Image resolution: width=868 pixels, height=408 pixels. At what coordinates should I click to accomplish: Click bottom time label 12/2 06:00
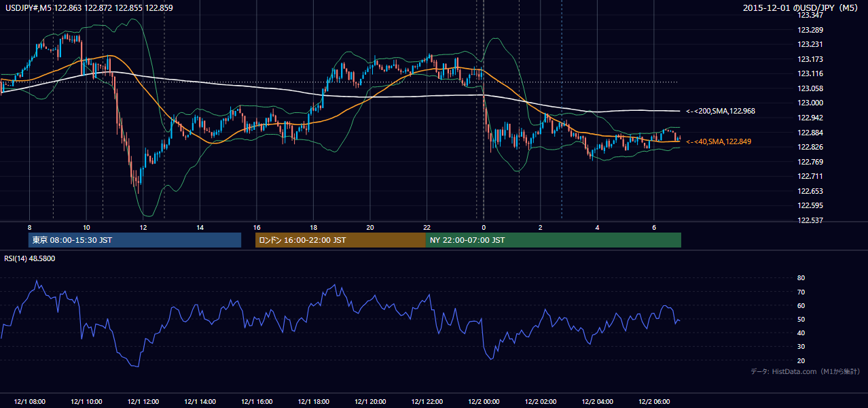[653, 402]
